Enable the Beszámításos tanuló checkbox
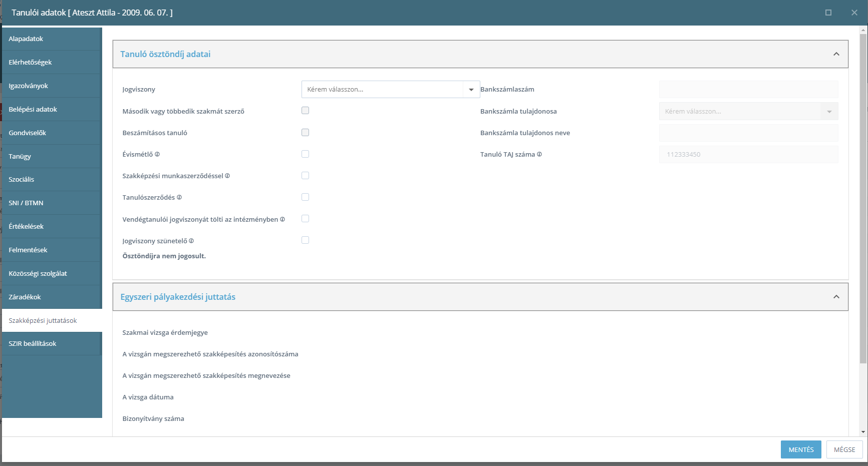This screenshot has height=466, width=868. tap(305, 132)
